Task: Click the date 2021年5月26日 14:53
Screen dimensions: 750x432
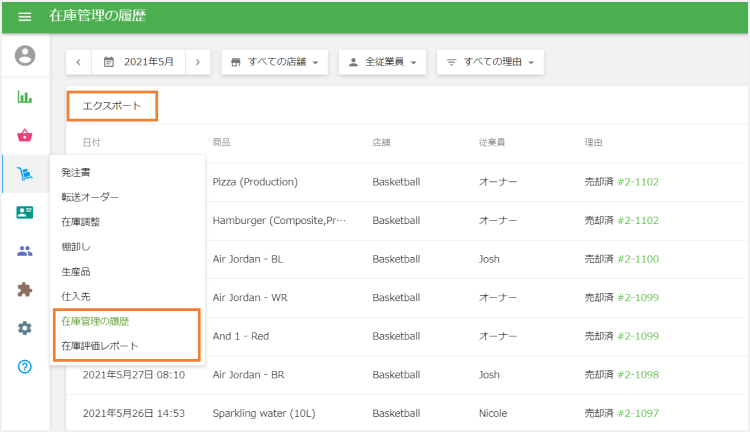Action: click(134, 413)
